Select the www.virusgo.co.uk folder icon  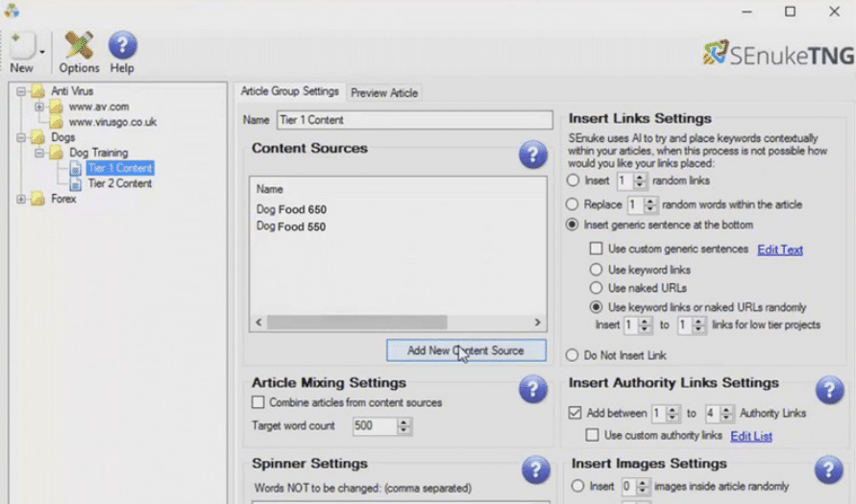pos(57,122)
